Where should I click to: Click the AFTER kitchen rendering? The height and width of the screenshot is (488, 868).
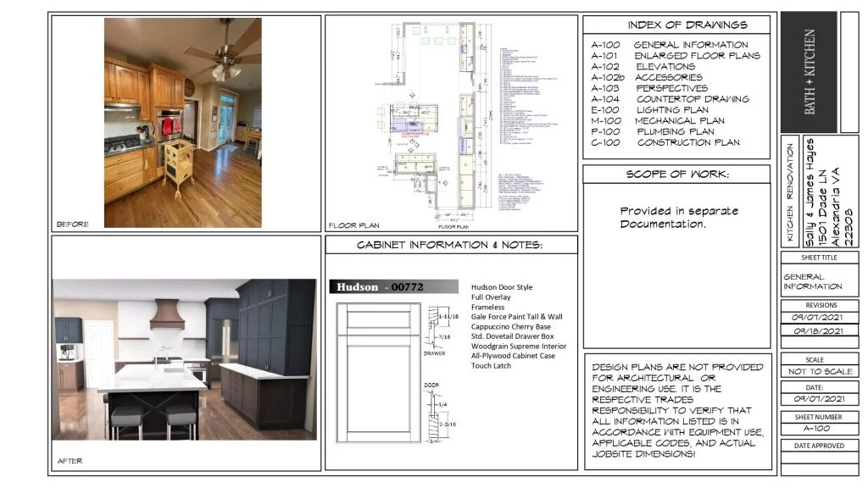184,359
